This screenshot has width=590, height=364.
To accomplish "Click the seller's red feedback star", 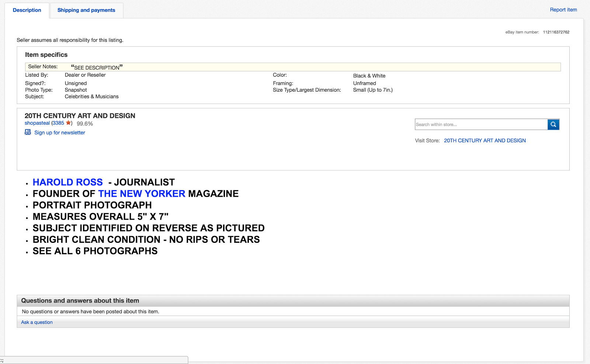I will click(x=68, y=123).
